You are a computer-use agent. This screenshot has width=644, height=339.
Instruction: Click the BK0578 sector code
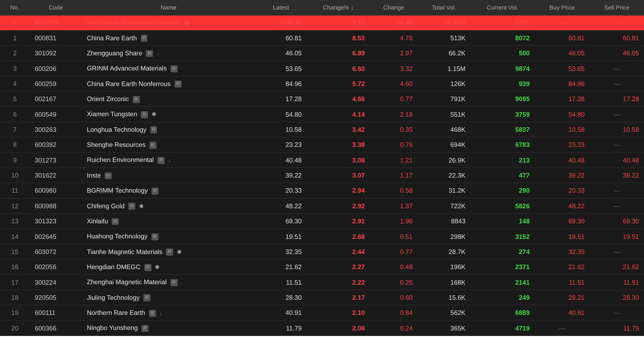click(x=47, y=23)
